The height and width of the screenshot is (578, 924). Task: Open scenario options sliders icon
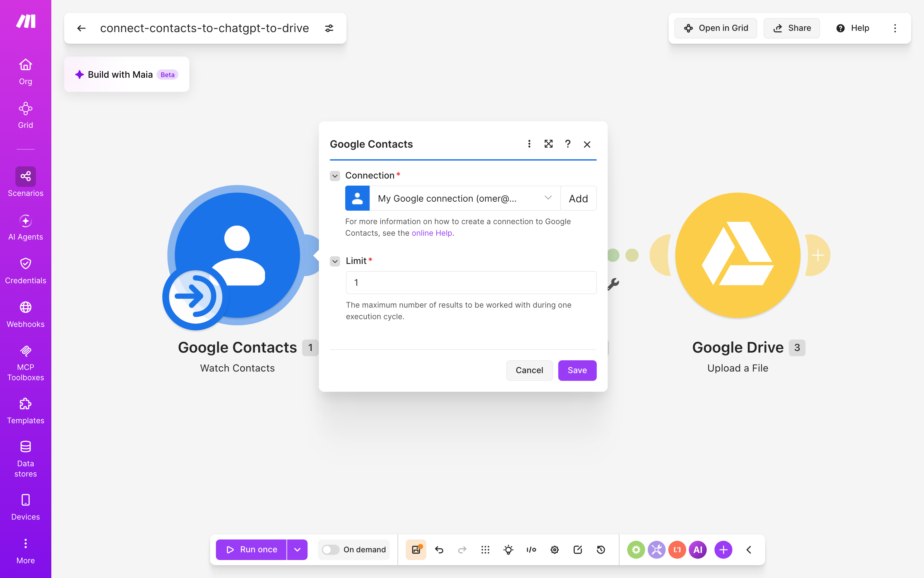pyautogui.click(x=329, y=28)
